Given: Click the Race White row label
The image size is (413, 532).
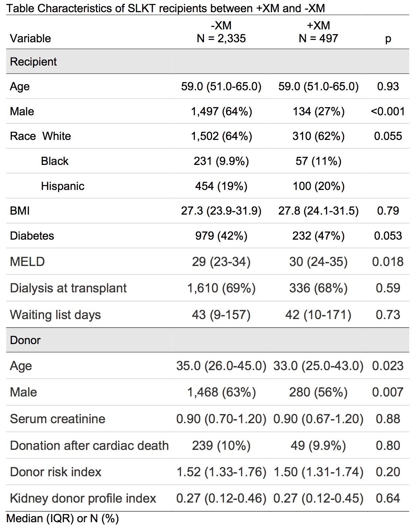Looking at the screenshot, I should click(41, 136).
